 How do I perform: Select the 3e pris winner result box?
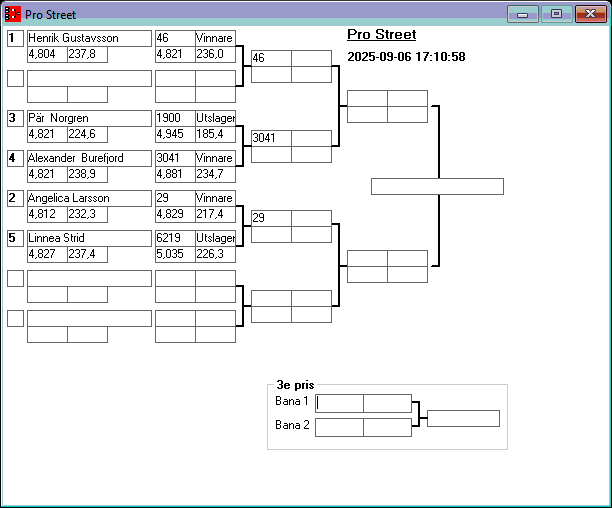point(462,418)
